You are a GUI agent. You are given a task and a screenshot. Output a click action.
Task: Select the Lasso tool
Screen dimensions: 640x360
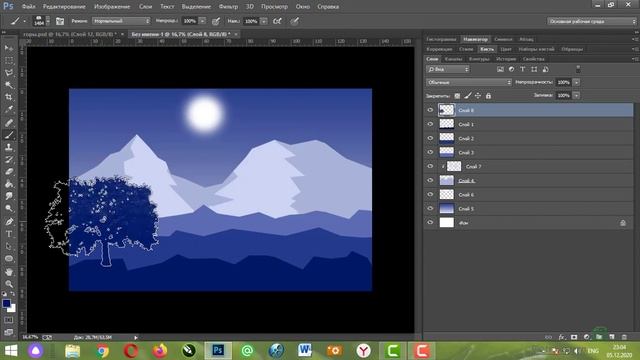[x=9, y=73]
